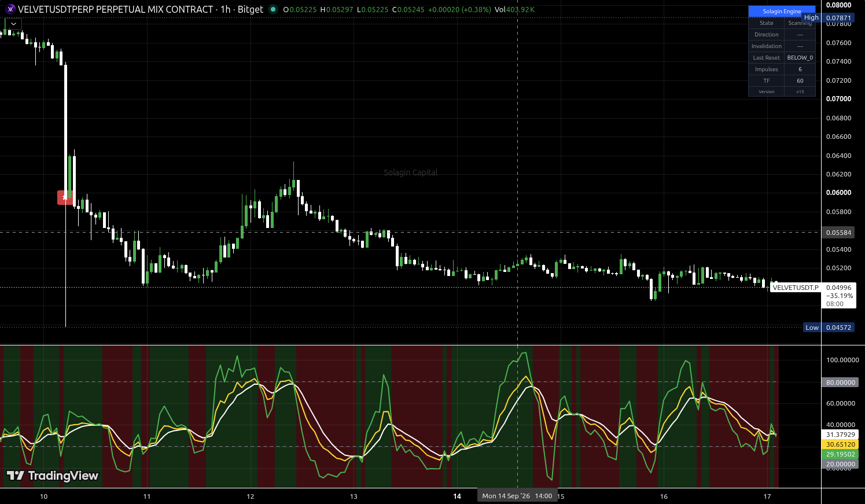Click the Solagin Engine table header

point(782,11)
